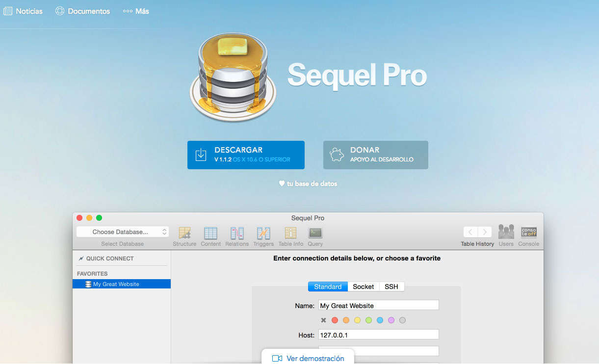The width and height of the screenshot is (599, 364).
Task: Open the Users toolbar icon
Action: 506,232
